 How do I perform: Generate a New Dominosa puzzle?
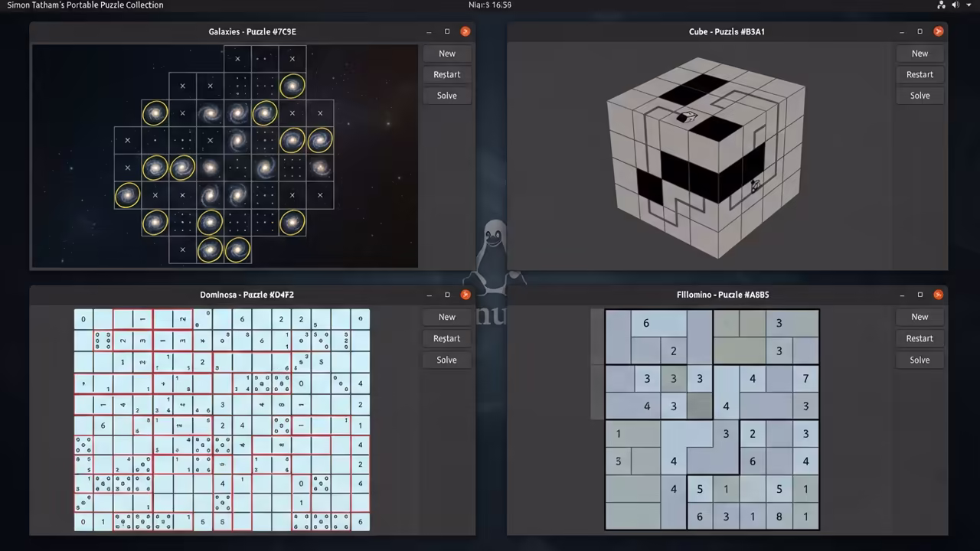click(x=447, y=317)
